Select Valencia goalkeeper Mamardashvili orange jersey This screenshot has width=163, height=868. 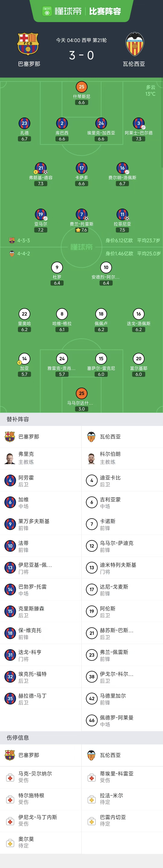pyautogui.click(x=82, y=393)
